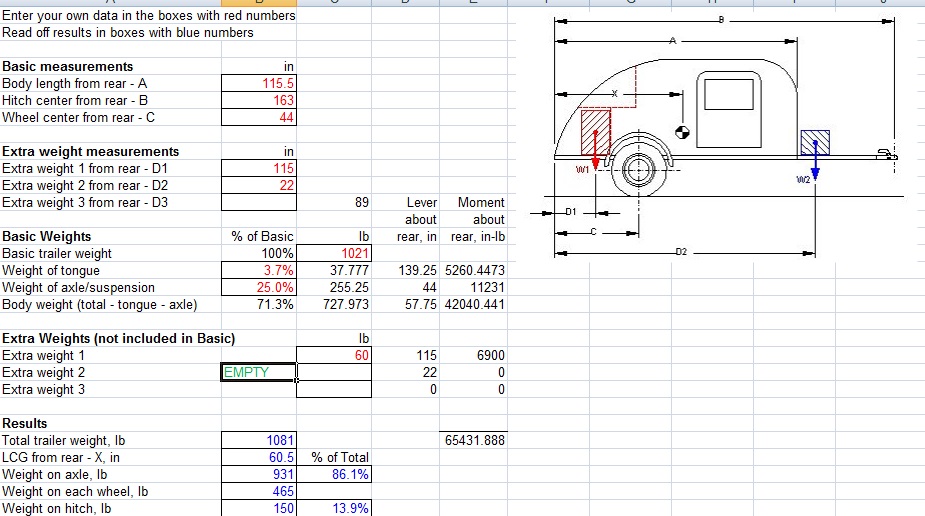Select the axle moment value 11231
Screen dimensions: 925x516
pos(473,287)
